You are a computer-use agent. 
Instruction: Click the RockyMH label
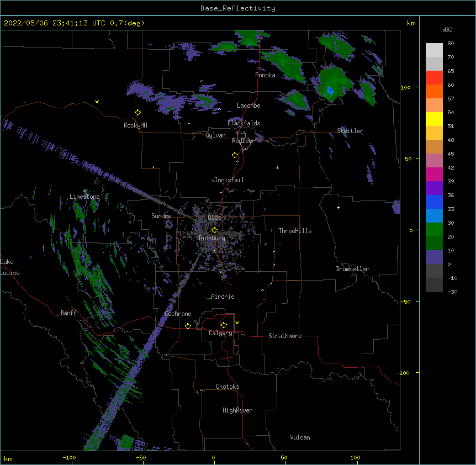tap(135, 125)
